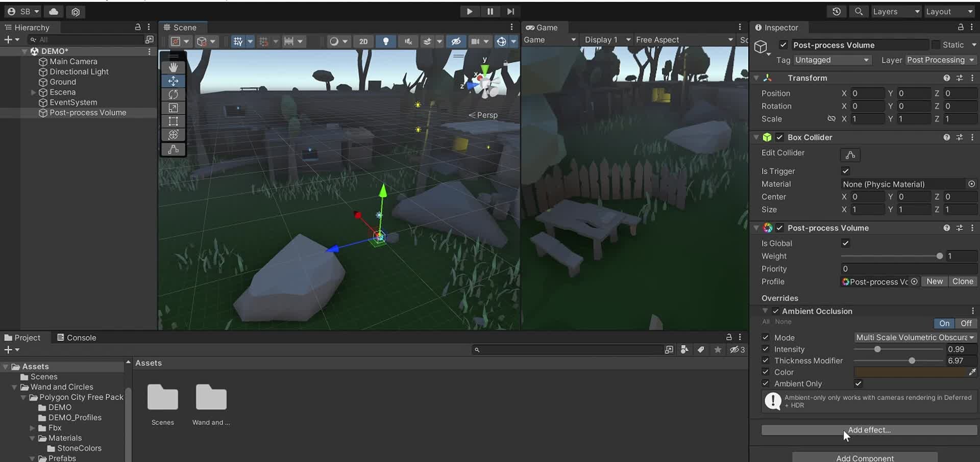The image size is (980, 462).
Task: Expand the Escena object in Hierarchy
Action: (33, 92)
